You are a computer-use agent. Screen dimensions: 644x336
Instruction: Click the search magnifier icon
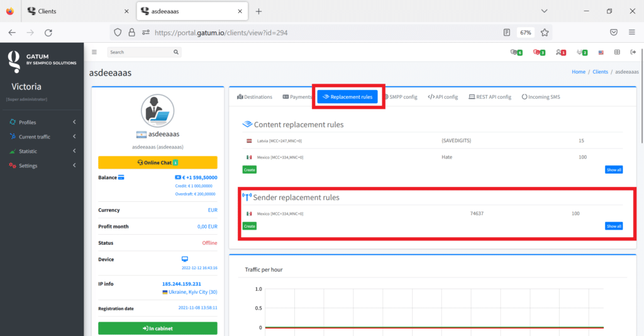[x=176, y=52]
